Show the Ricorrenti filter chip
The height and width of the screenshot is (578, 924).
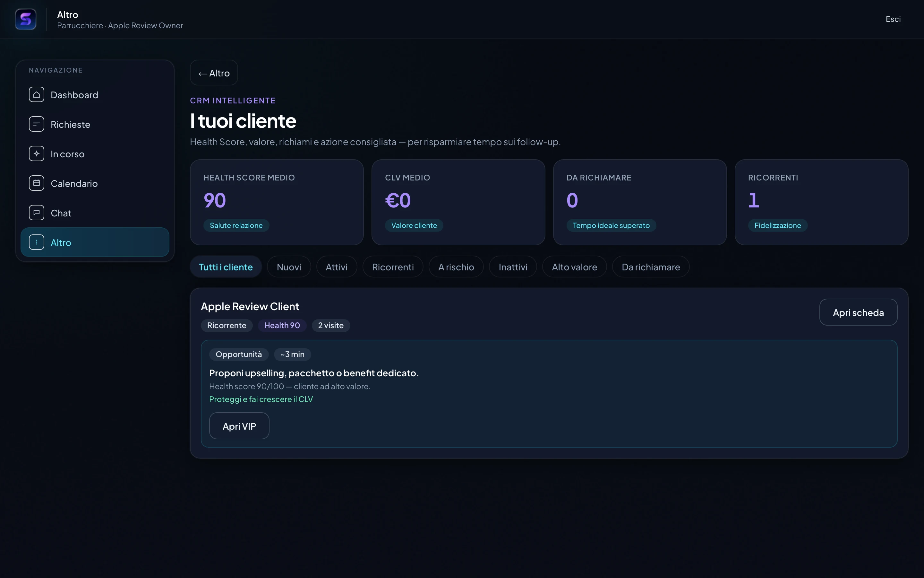pos(393,267)
